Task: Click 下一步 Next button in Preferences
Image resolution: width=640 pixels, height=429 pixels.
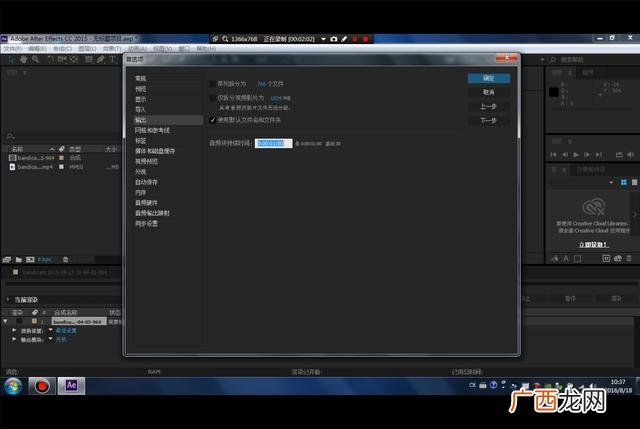Action: coord(489,121)
